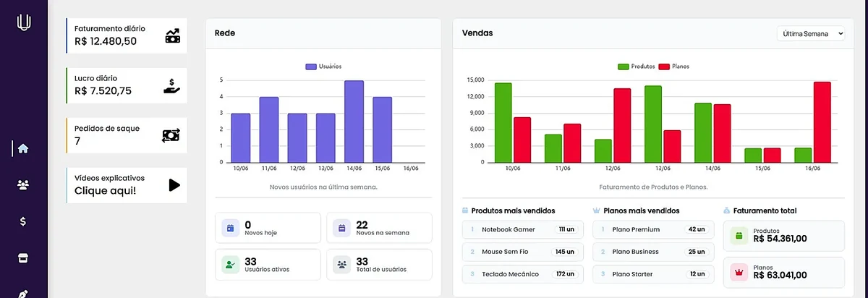Toggle the Produtos legend in the Vendas chart
The height and width of the screenshot is (298, 868).
pos(637,66)
